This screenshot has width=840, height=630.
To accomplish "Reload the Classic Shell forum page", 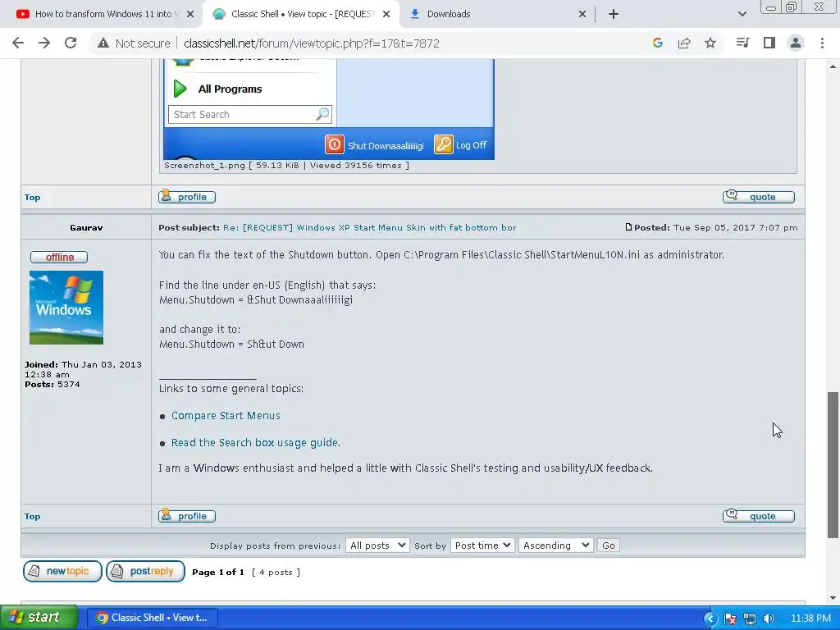I will coord(71,43).
